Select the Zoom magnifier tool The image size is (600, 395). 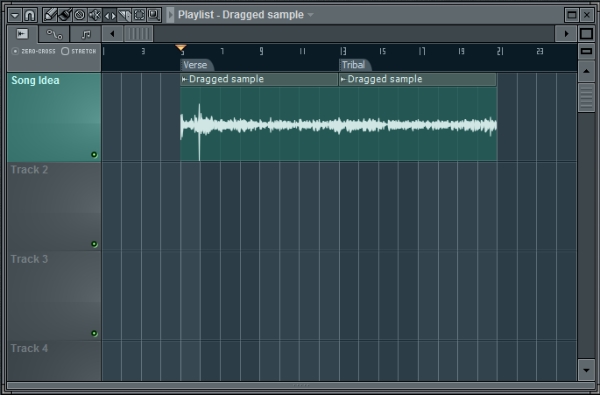(154, 15)
